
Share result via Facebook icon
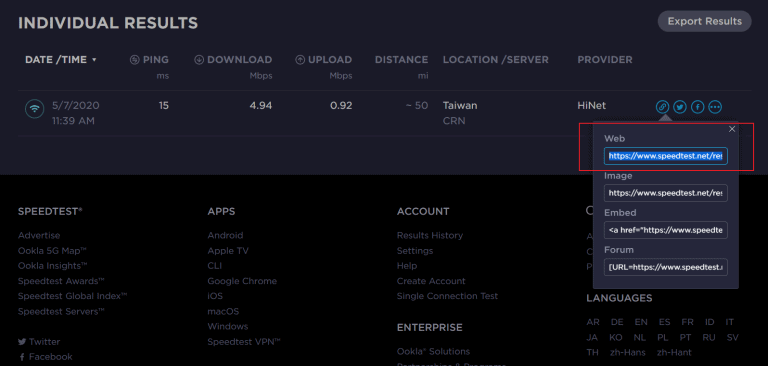697,106
